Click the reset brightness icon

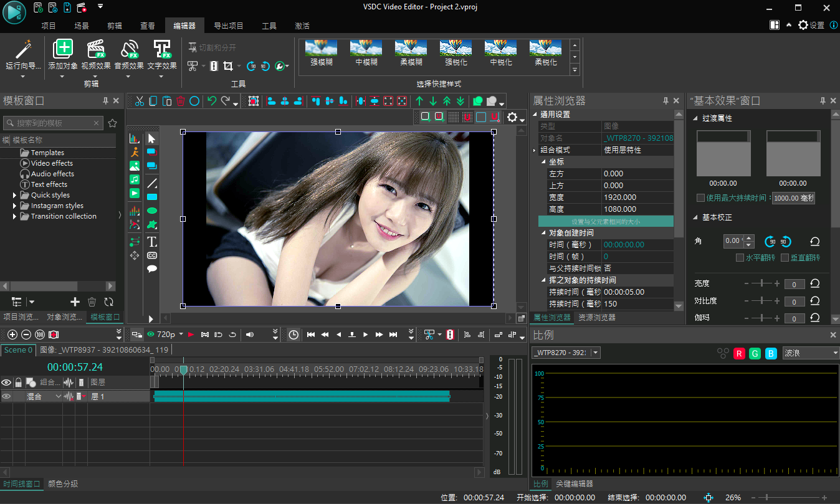click(814, 284)
